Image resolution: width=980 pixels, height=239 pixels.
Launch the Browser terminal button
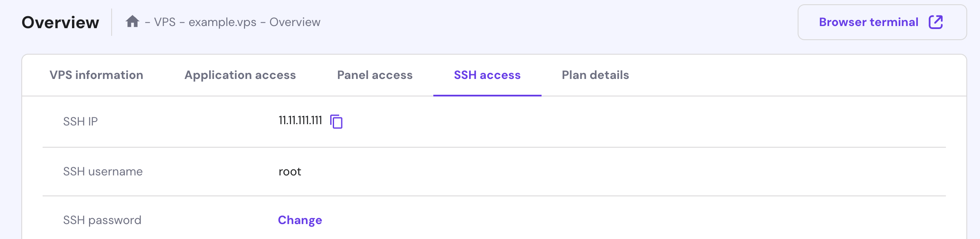[868, 22]
